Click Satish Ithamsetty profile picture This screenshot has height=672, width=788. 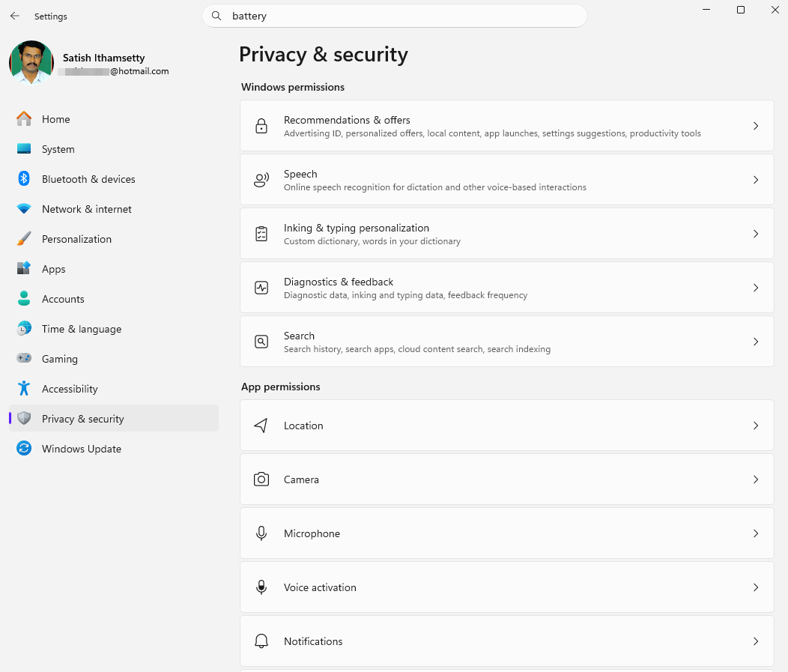[x=31, y=62]
